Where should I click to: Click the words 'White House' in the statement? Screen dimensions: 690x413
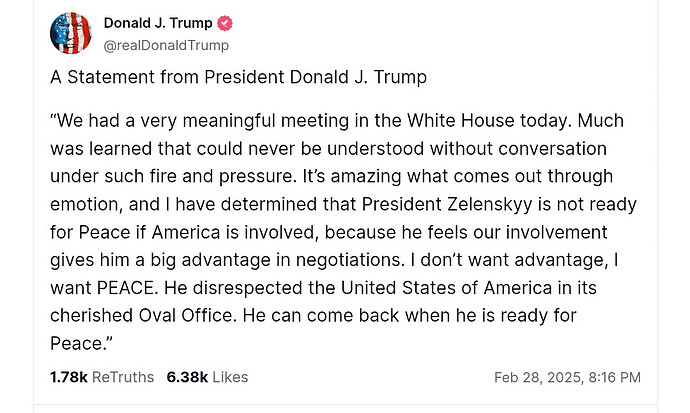[461, 121]
